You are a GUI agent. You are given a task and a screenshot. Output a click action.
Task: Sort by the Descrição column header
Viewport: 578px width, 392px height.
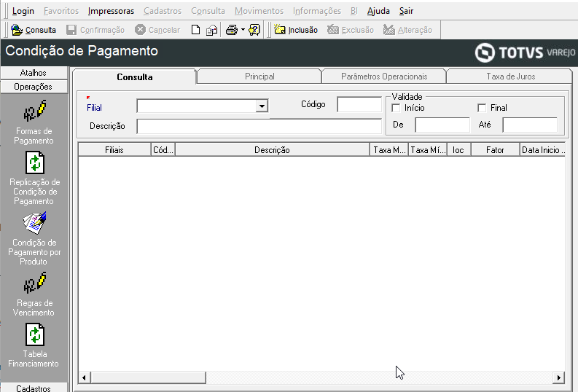tap(272, 150)
